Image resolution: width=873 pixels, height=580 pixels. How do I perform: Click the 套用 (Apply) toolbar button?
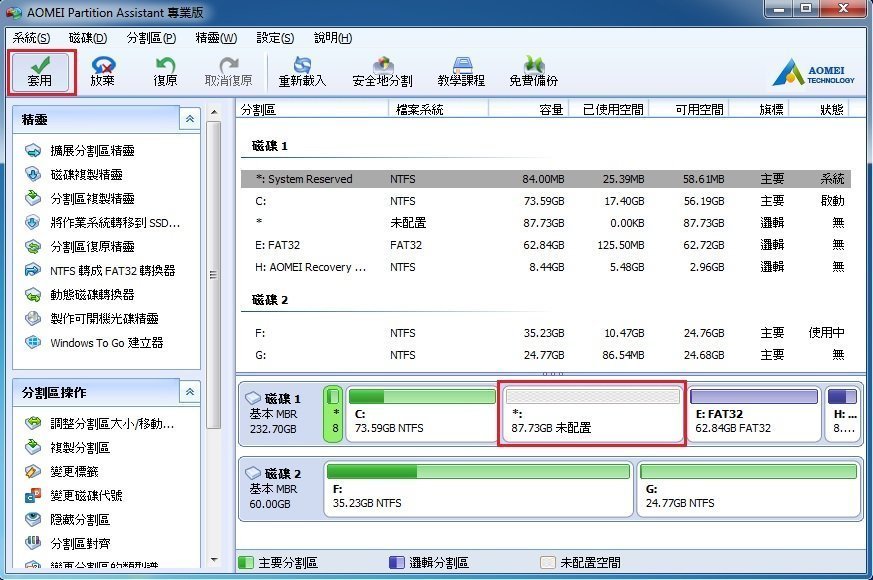(x=40, y=72)
